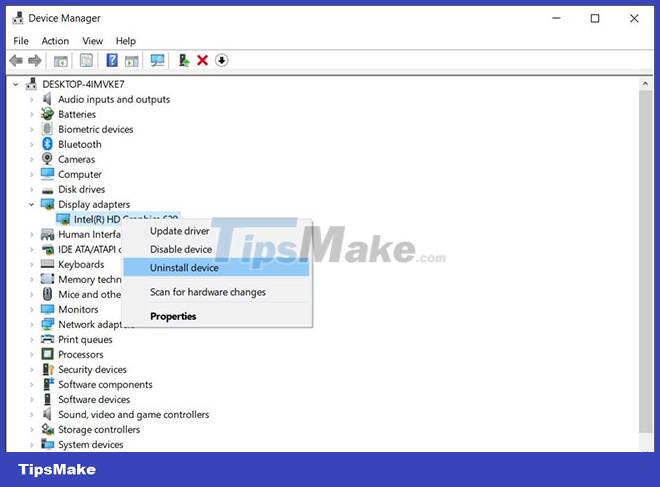
Task: Click the Software components icon
Action: (x=48, y=384)
